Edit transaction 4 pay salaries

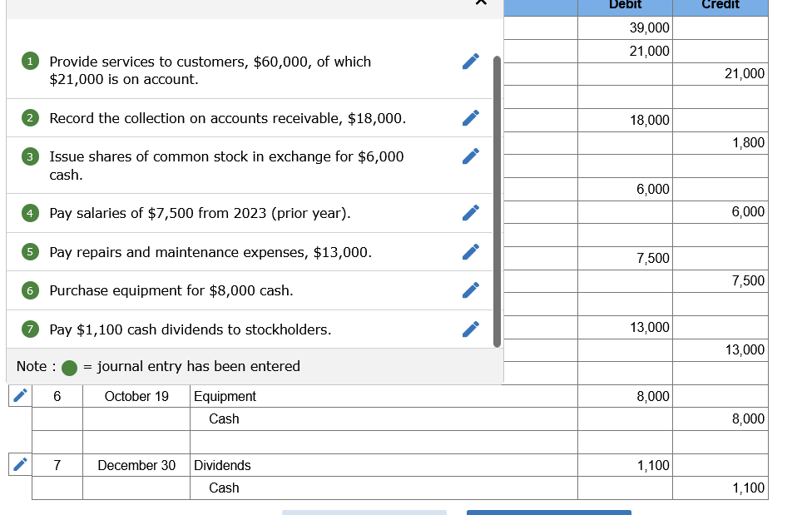pyautogui.click(x=471, y=212)
